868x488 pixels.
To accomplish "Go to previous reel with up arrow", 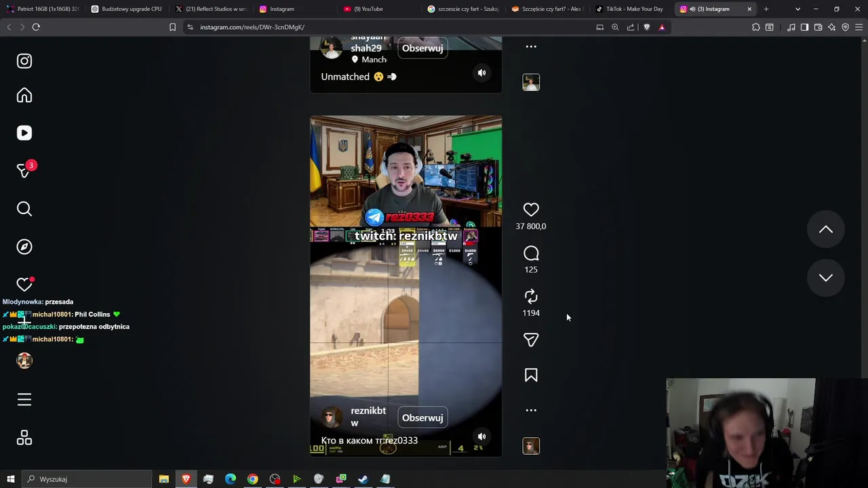I will [825, 229].
